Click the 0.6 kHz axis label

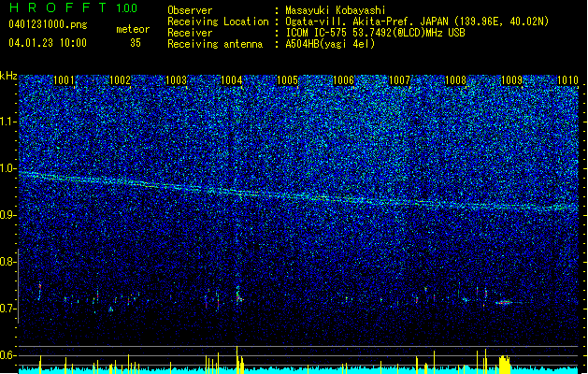[7, 355]
